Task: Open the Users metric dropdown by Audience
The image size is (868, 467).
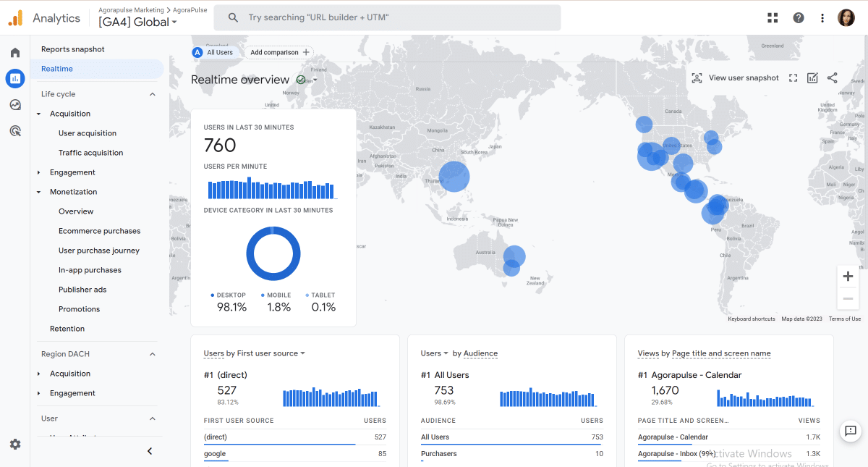Action: [435, 353]
